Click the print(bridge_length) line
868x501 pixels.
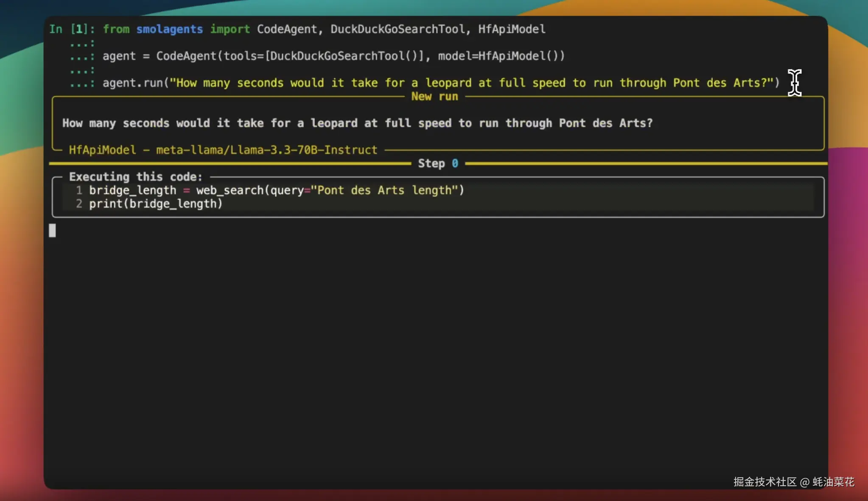[156, 204]
